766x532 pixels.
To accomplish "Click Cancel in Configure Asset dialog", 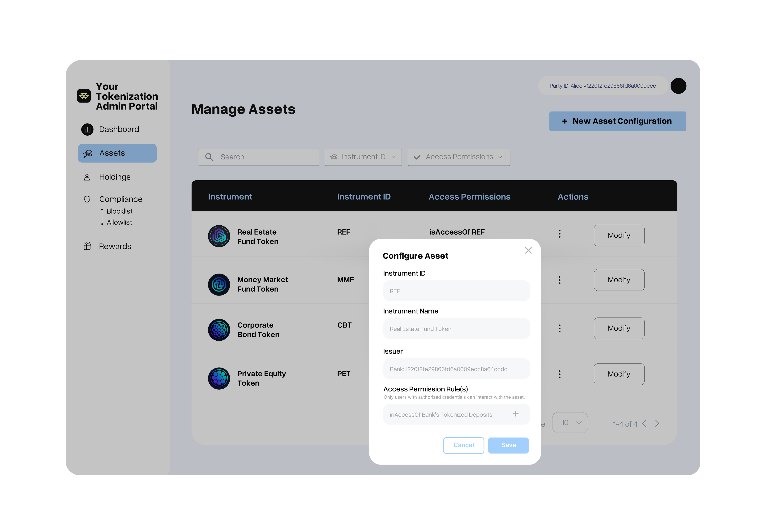I will tap(463, 445).
